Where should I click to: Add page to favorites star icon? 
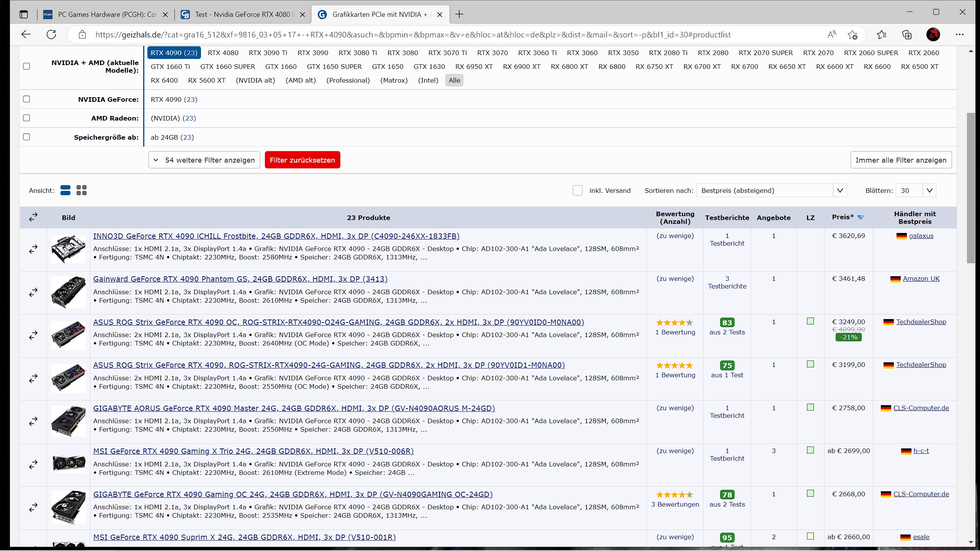coord(852,35)
